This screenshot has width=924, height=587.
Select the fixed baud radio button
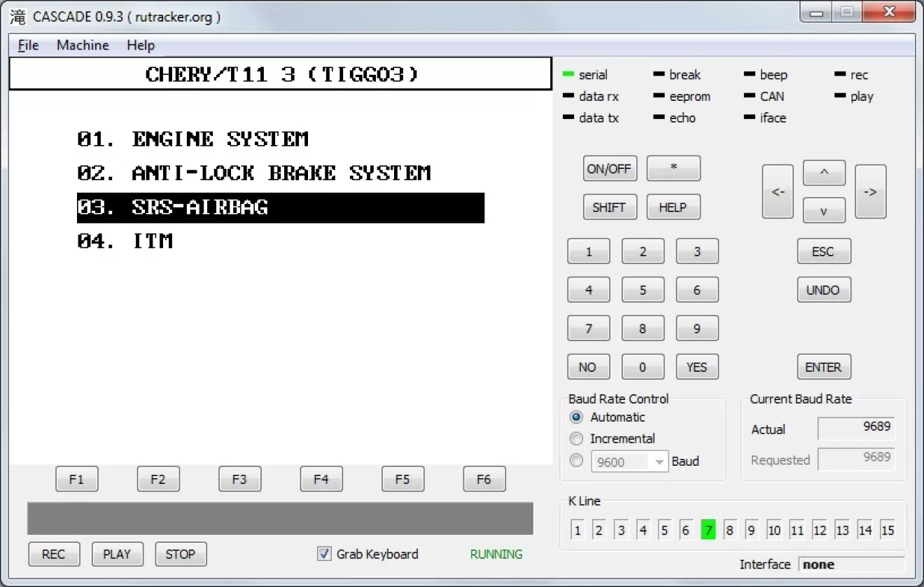(x=577, y=461)
